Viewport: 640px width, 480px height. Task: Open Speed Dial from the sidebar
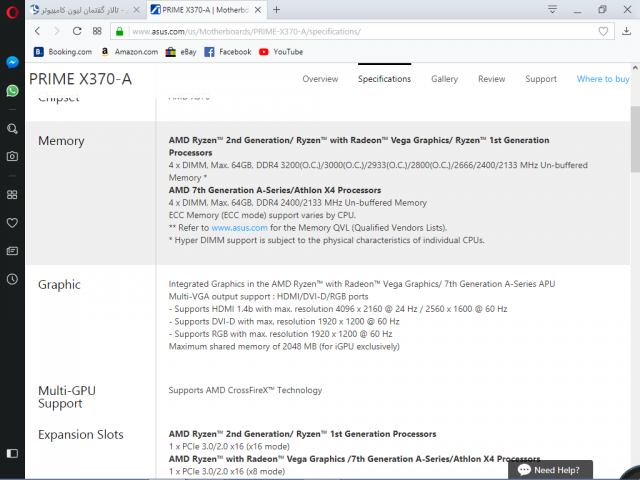(12, 195)
